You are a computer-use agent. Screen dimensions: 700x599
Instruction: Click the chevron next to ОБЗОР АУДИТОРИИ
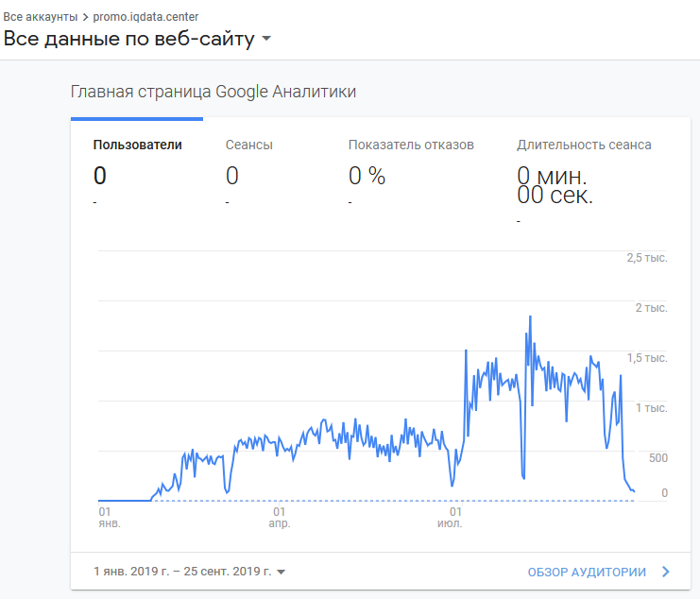click(x=666, y=572)
